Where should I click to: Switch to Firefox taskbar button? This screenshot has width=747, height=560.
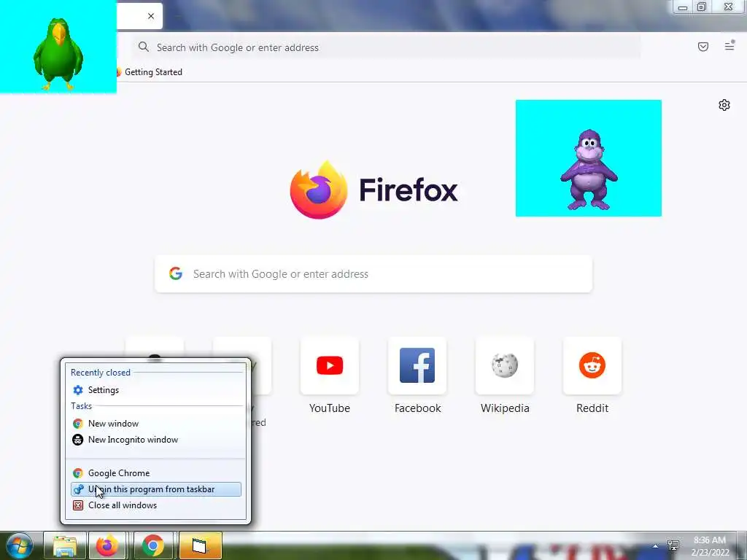point(107,545)
